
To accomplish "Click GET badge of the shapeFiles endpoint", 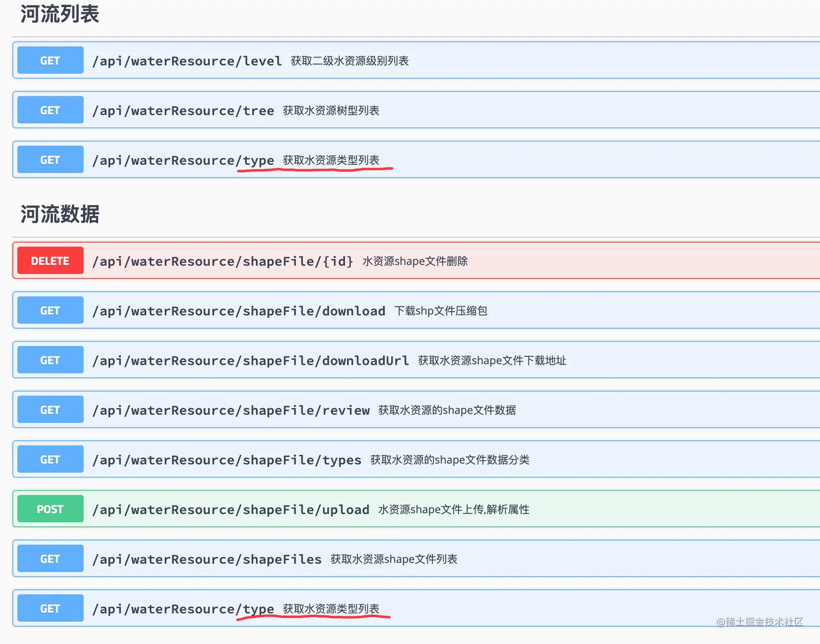I will coord(50,559).
